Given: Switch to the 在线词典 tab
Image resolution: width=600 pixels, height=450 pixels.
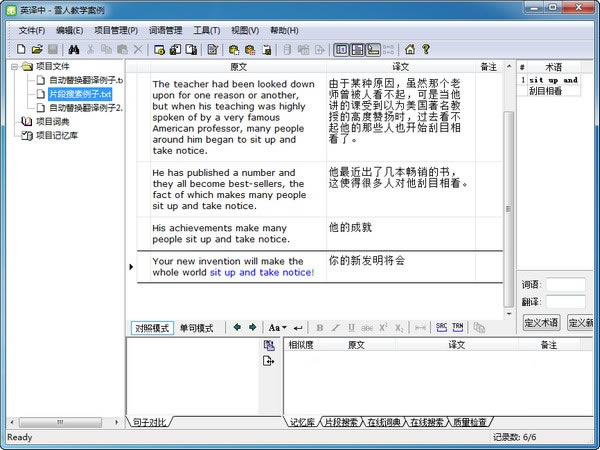Looking at the screenshot, I should tap(386, 423).
